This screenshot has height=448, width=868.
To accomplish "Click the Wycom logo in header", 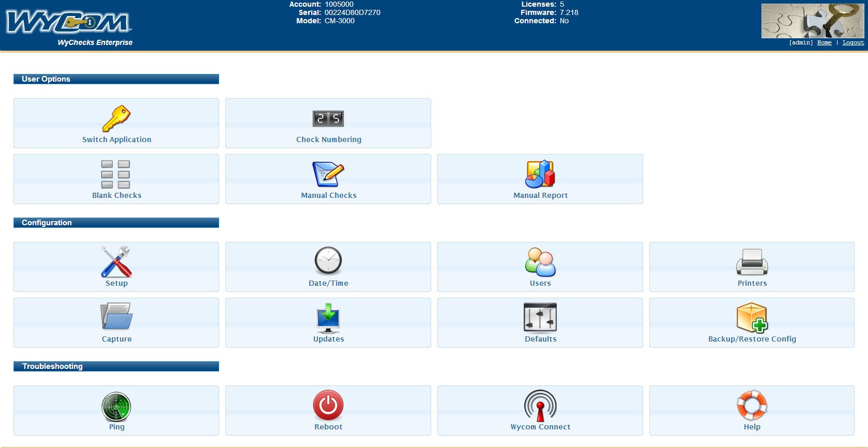I will pos(68,22).
